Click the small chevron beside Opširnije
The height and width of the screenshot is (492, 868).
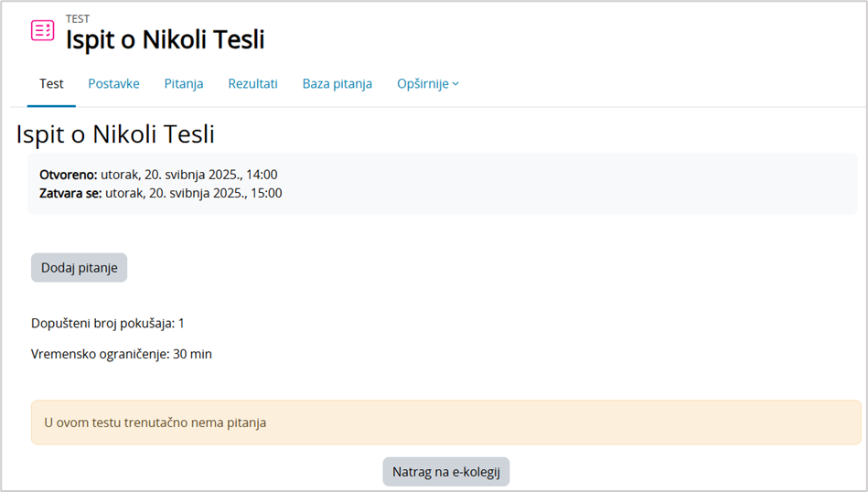tap(456, 84)
